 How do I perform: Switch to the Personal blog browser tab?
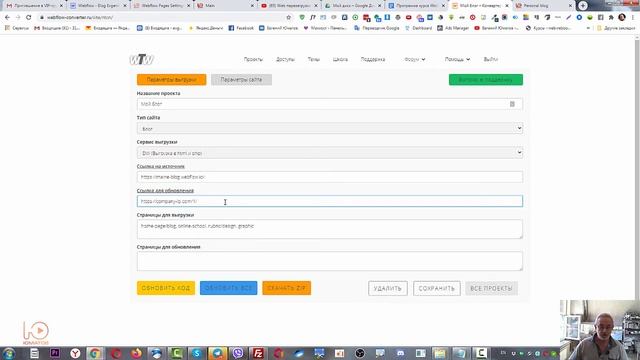pyautogui.click(x=543, y=6)
